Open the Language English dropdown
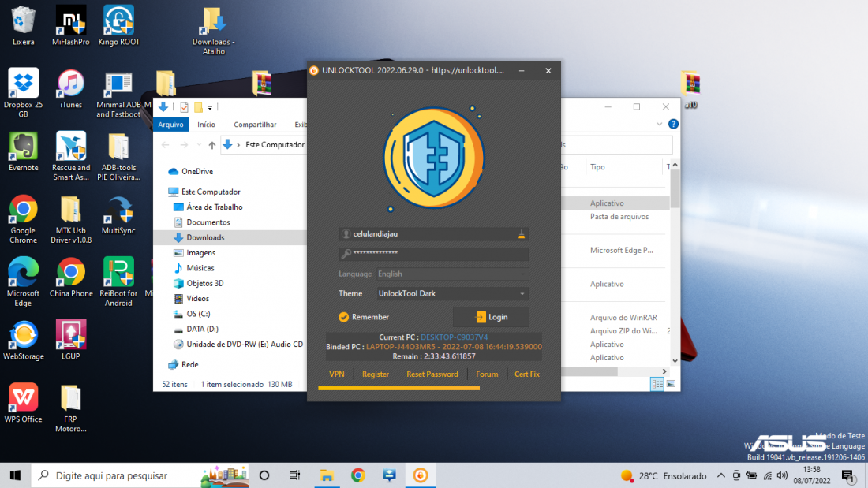The height and width of the screenshot is (488, 868). (x=452, y=274)
